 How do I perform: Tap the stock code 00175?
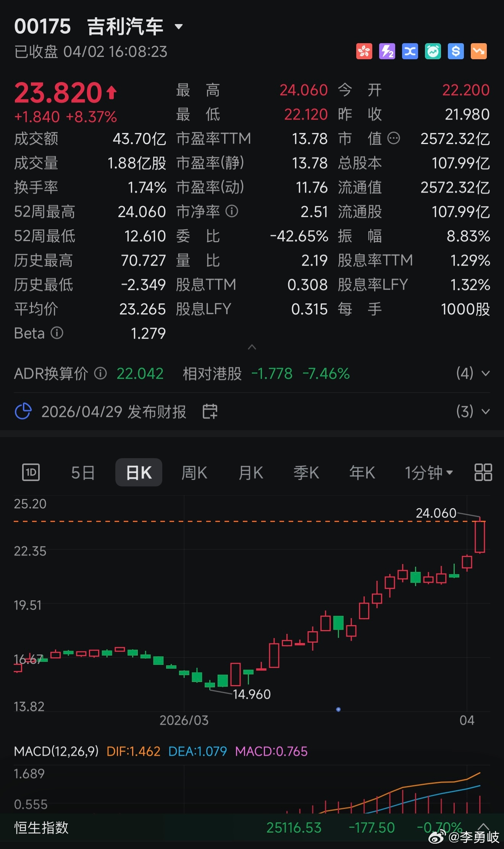[x=42, y=27]
